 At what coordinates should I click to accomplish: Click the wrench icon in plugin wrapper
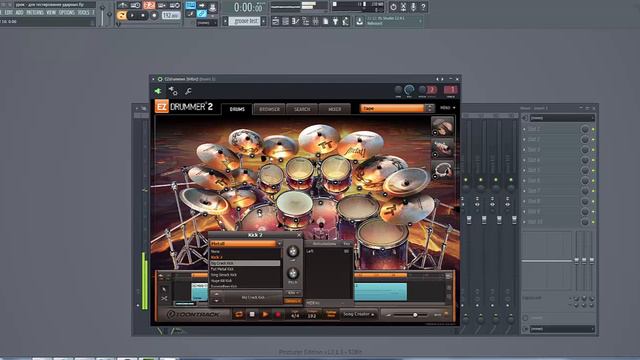coord(188,91)
